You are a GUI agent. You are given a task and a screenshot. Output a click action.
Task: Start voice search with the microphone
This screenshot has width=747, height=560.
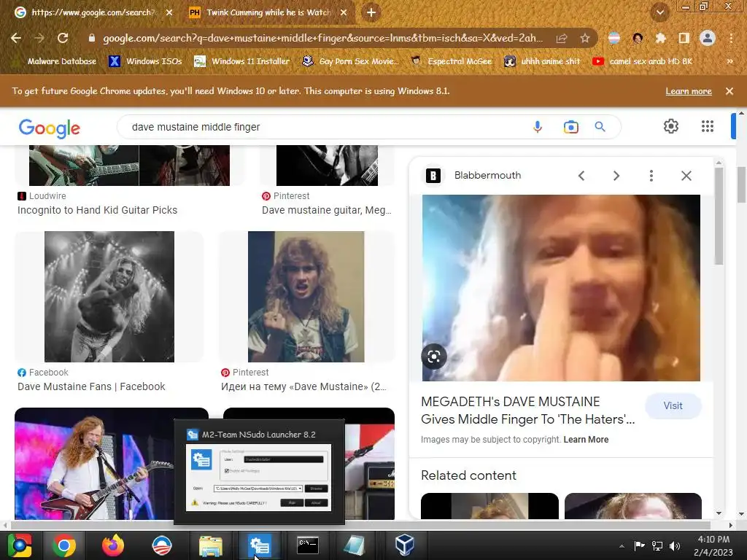538,127
